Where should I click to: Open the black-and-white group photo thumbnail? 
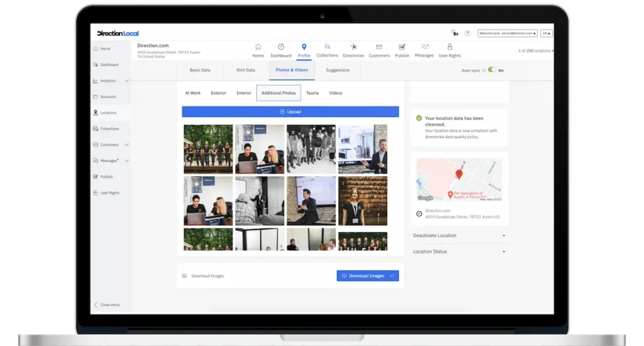point(311,149)
